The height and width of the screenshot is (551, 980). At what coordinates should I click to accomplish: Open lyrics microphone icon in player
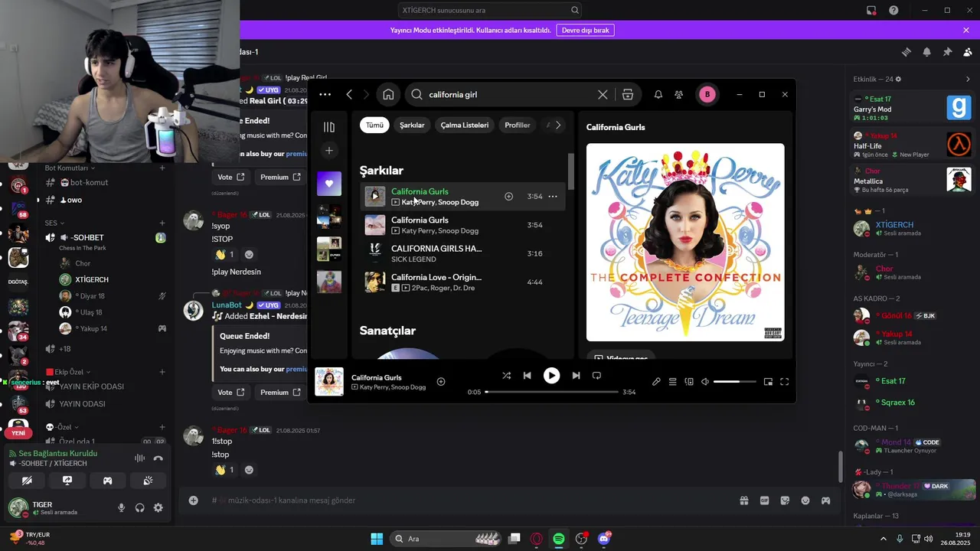click(x=656, y=382)
